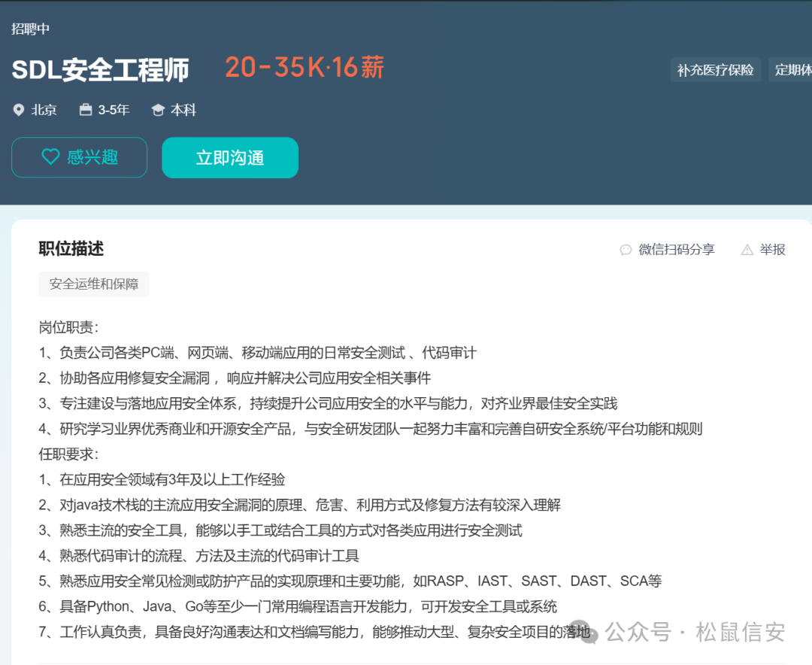Select the 安全运维和保障 category tag
Image resolution: width=812 pixels, height=665 pixels.
click(x=93, y=284)
